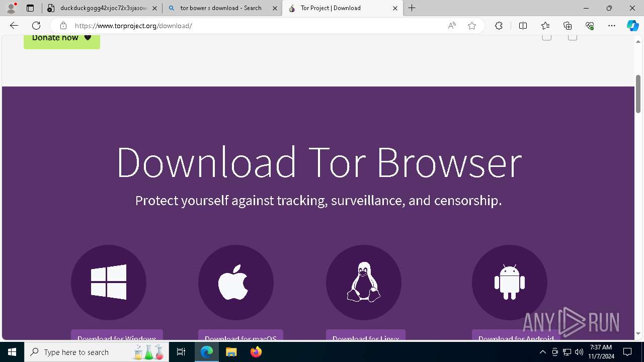This screenshot has height=362, width=644.
Task: Click Download for Linux button
Action: pyautogui.click(x=366, y=335)
